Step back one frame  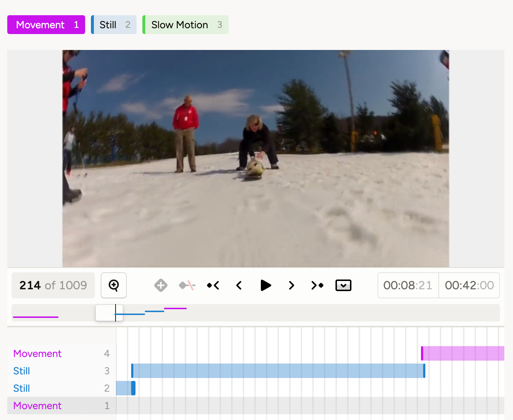click(x=239, y=285)
